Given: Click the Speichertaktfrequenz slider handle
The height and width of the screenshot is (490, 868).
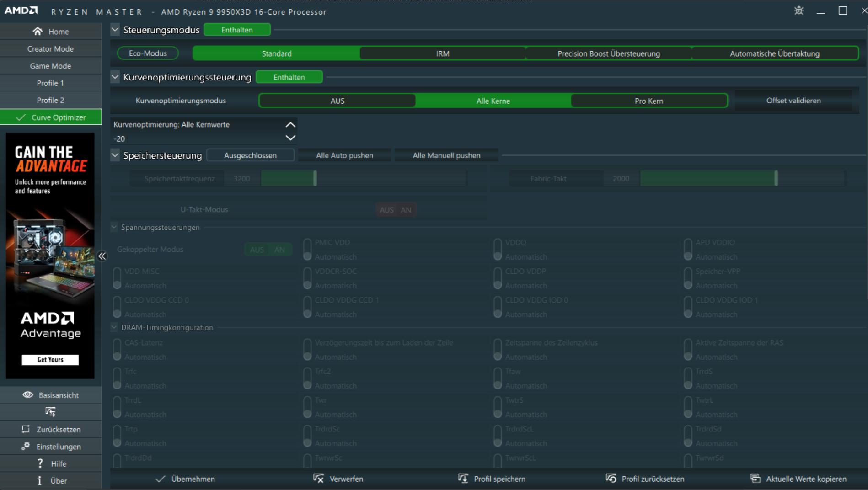Looking at the screenshot, I should click(315, 178).
